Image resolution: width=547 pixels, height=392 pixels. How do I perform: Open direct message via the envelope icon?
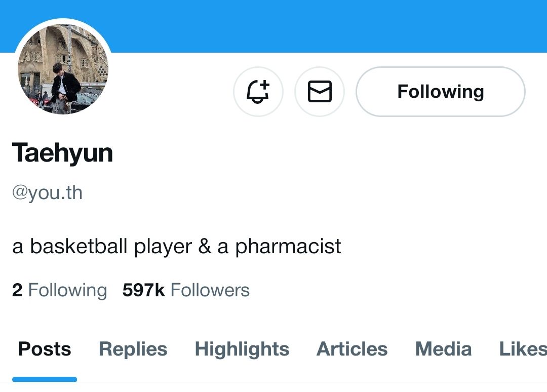click(320, 92)
